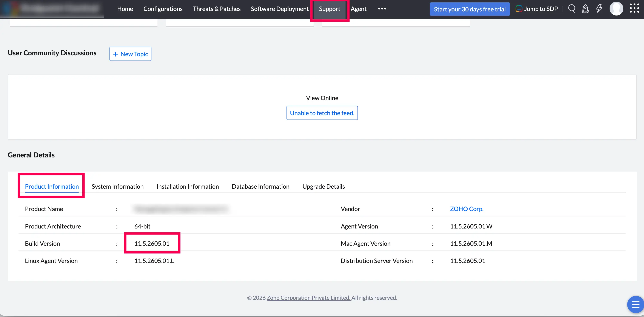644x317 pixels.
Task: Switch to the Installation Information tab
Action: tap(188, 186)
